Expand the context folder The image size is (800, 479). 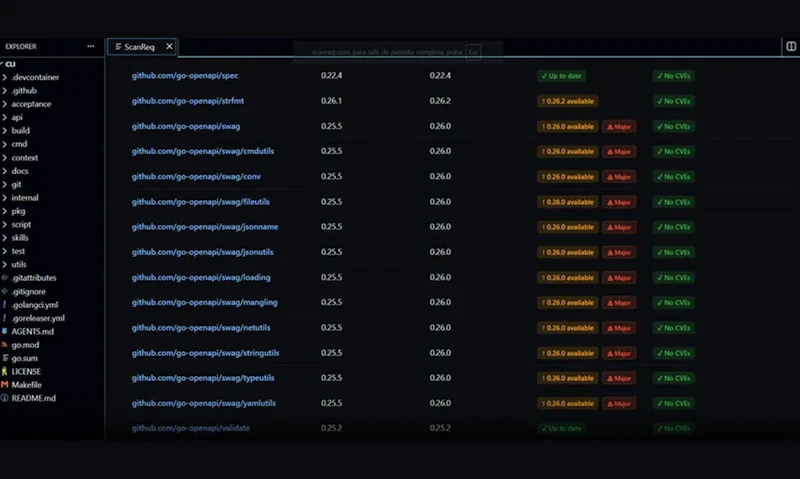(x=24, y=158)
